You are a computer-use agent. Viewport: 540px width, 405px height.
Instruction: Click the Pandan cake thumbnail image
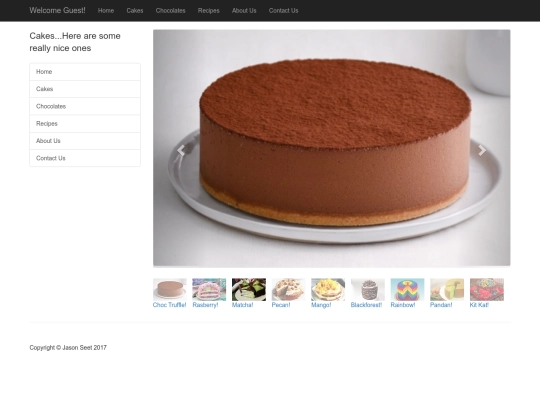coord(447,289)
